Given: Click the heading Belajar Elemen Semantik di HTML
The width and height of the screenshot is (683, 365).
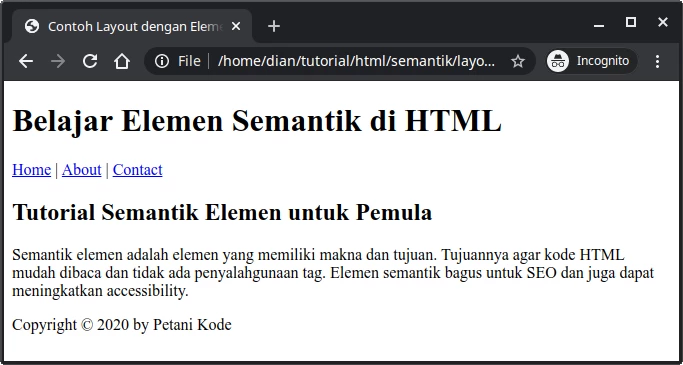Looking at the screenshot, I should click(257, 121).
